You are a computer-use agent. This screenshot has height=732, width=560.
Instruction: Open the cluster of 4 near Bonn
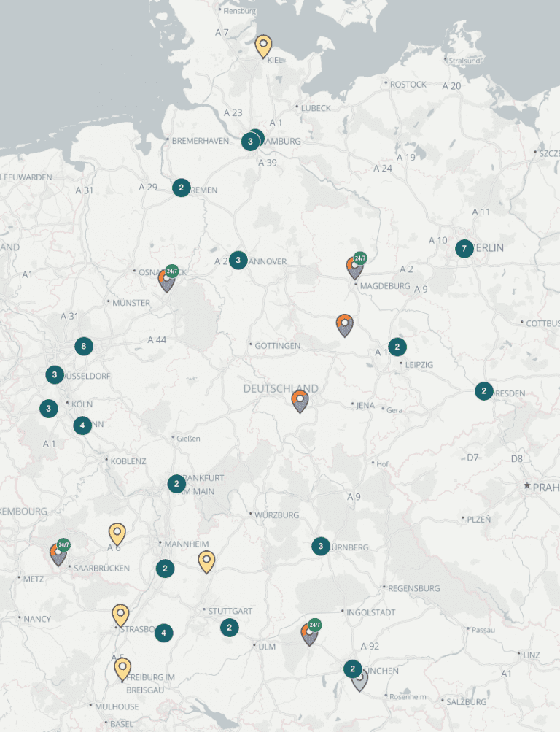pos(82,425)
